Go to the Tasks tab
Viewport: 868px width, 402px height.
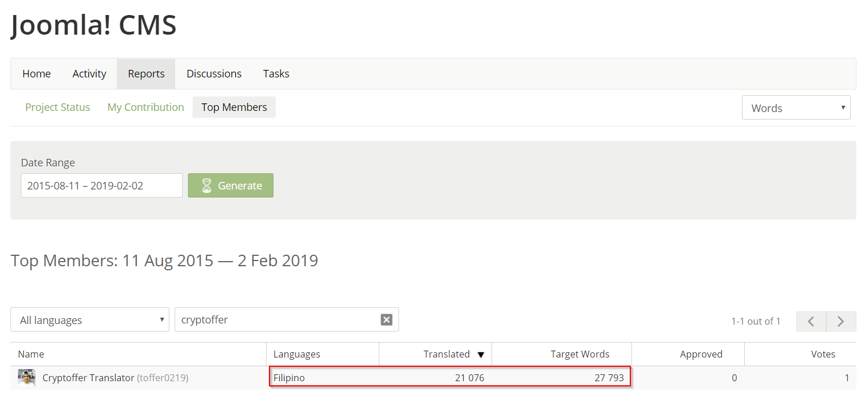(276, 74)
